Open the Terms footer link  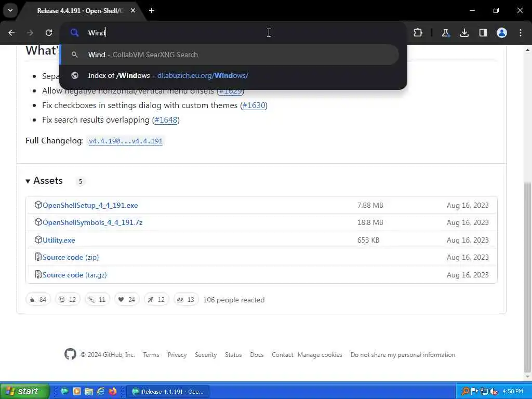point(151,354)
